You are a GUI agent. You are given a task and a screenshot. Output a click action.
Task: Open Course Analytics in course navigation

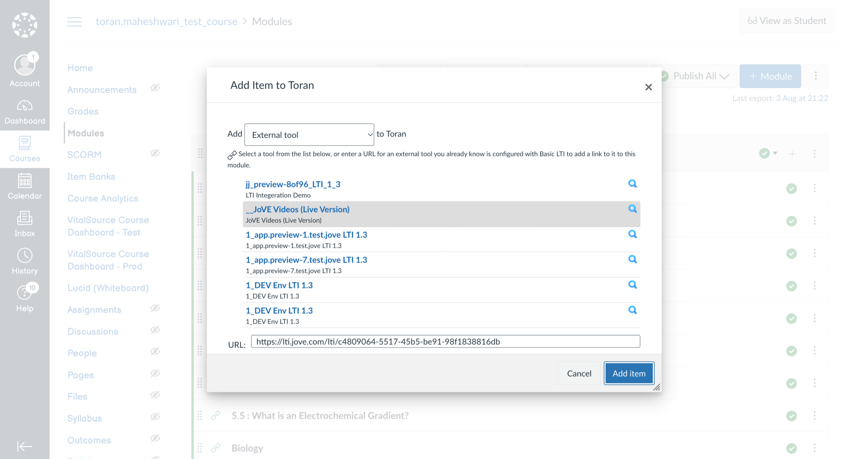tap(103, 198)
